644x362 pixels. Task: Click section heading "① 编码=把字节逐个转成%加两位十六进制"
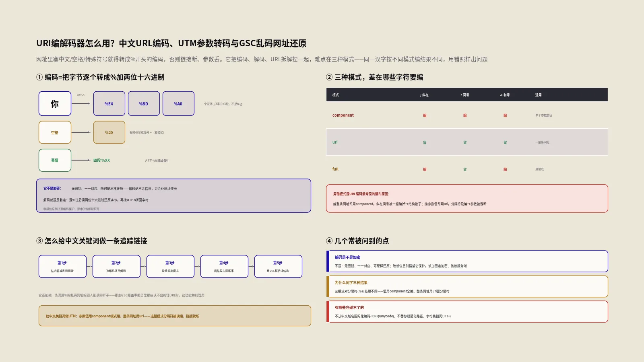pos(100,77)
